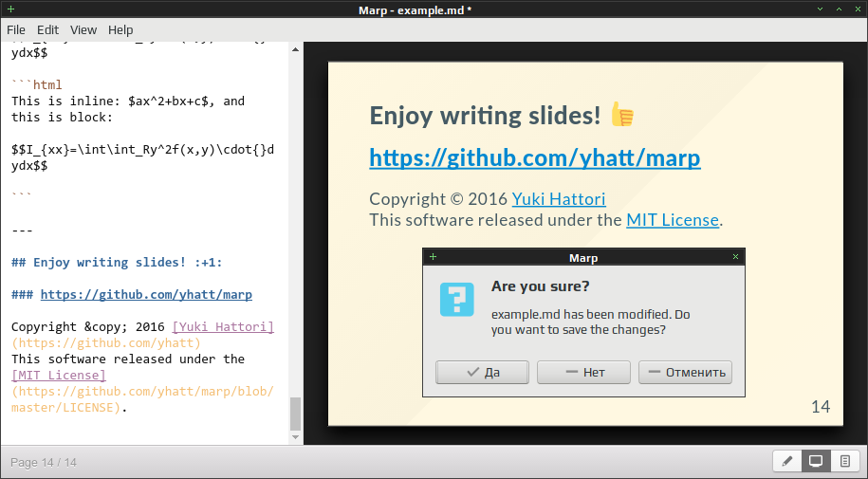The height and width of the screenshot is (479, 868).
Task: Click the question mark dialog icon
Action: coord(456,300)
